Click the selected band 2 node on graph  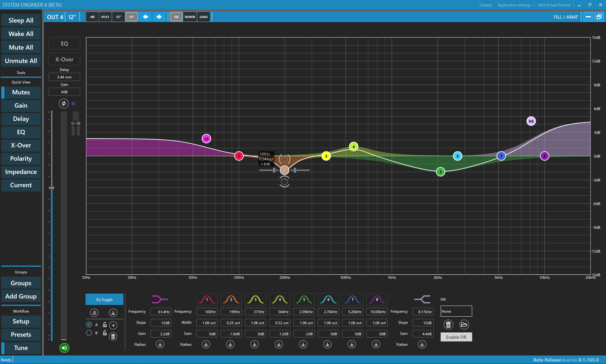(284, 170)
